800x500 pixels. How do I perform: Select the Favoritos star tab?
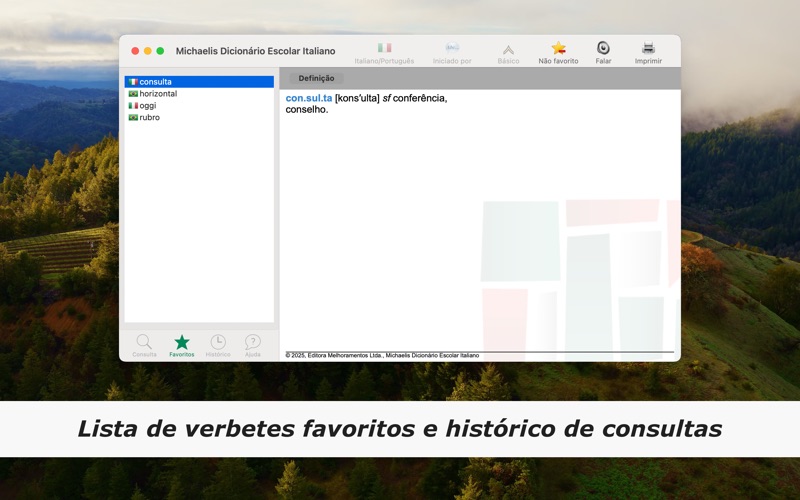click(x=182, y=345)
